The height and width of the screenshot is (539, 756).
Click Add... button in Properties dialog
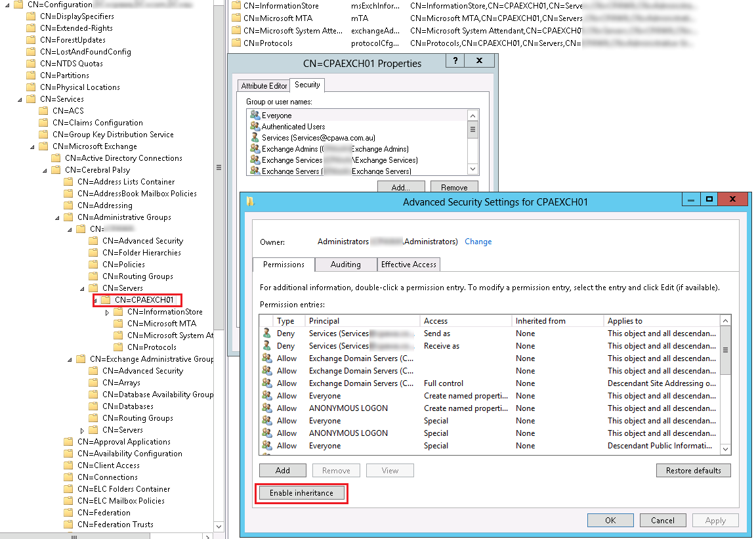click(401, 187)
